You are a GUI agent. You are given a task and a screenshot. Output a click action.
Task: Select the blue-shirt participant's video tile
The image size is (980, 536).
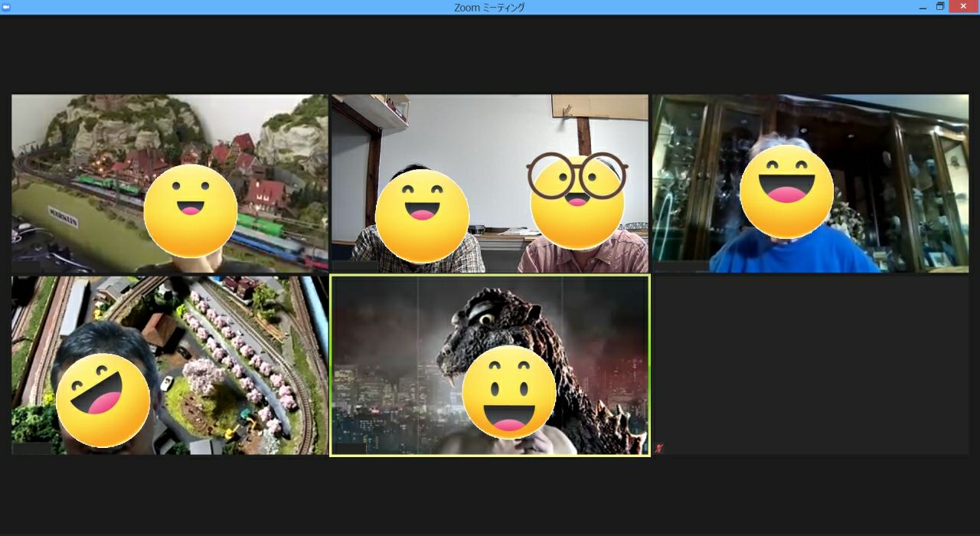(x=810, y=183)
